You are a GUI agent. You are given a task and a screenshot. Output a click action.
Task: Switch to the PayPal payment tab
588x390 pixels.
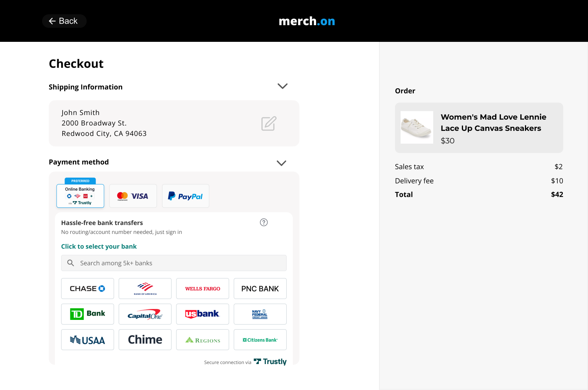[185, 196]
